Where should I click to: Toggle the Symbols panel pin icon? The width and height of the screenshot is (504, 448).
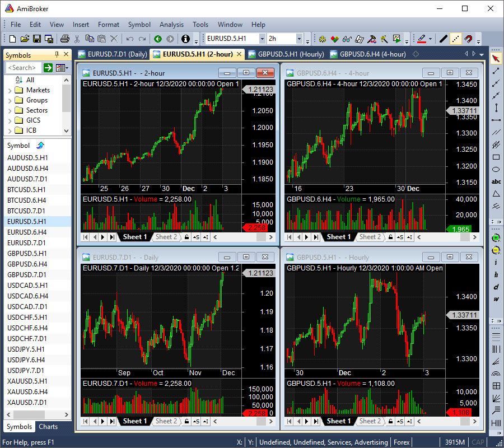[x=57, y=54]
